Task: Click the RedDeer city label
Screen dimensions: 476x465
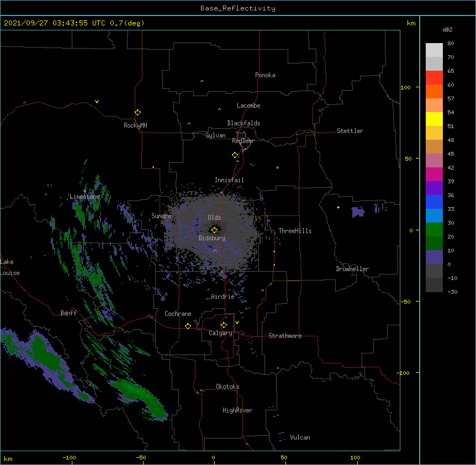Action: pyautogui.click(x=243, y=141)
